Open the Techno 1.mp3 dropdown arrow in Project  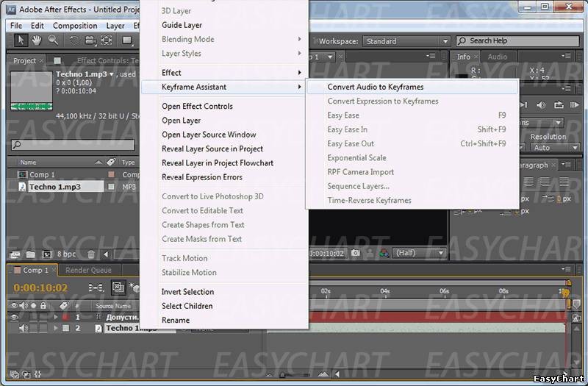pos(112,74)
